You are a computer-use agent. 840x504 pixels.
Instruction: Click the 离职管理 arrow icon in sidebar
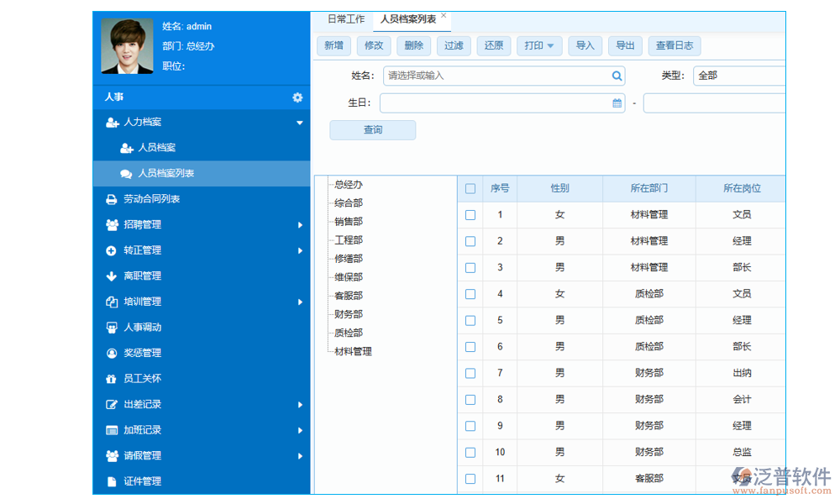click(x=110, y=276)
